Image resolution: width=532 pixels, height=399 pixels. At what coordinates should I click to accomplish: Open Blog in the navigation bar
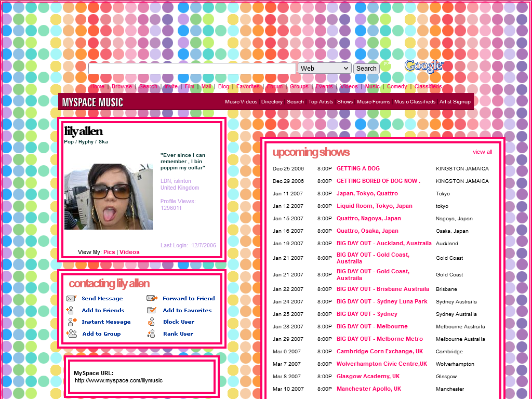tap(223, 86)
